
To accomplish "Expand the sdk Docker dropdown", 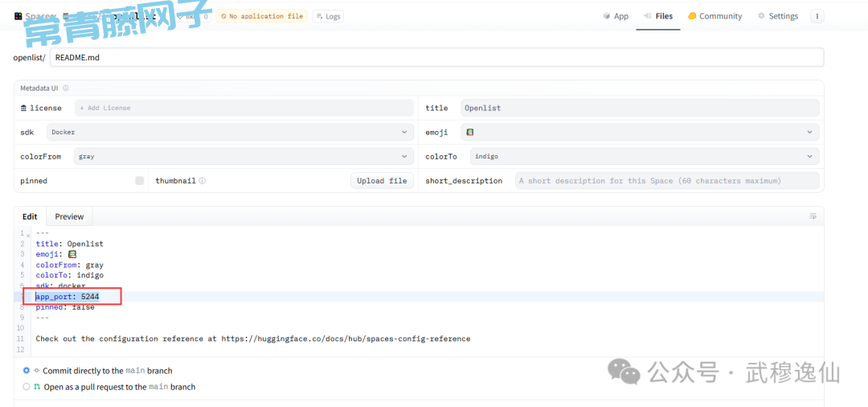I will tap(229, 132).
